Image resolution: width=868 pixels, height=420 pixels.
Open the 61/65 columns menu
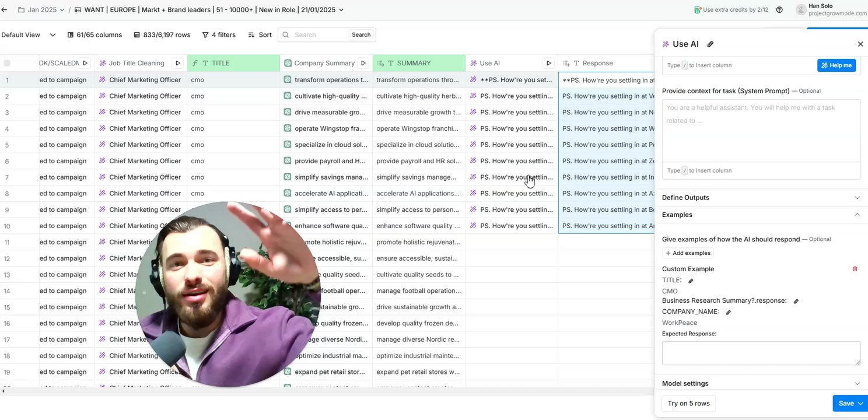(94, 35)
